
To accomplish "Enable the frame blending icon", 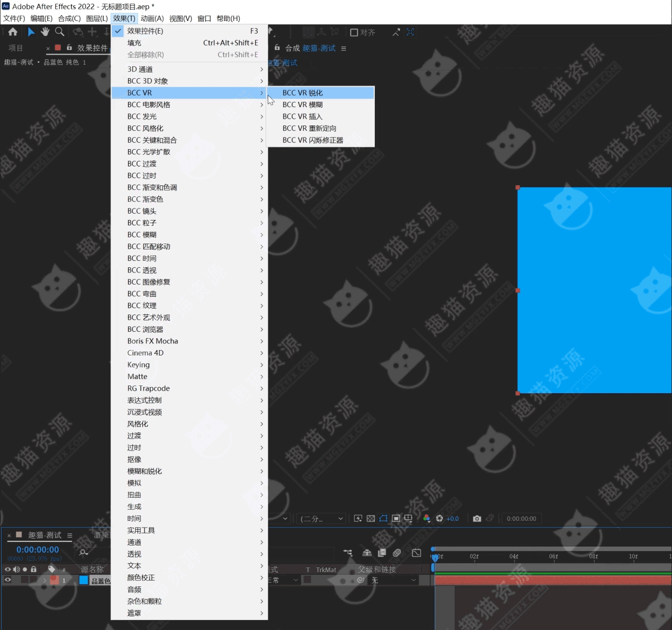I will [382, 553].
